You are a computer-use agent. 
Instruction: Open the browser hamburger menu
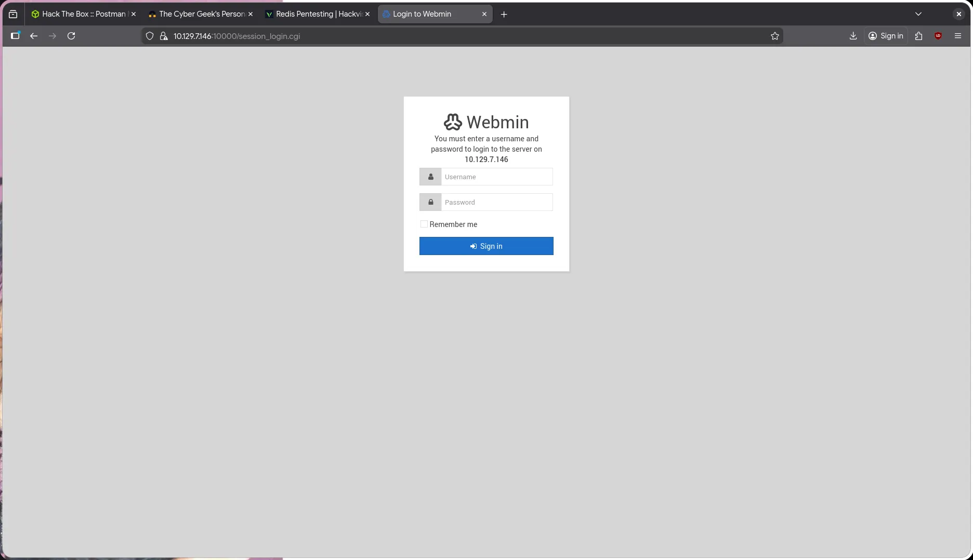[957, 36]
